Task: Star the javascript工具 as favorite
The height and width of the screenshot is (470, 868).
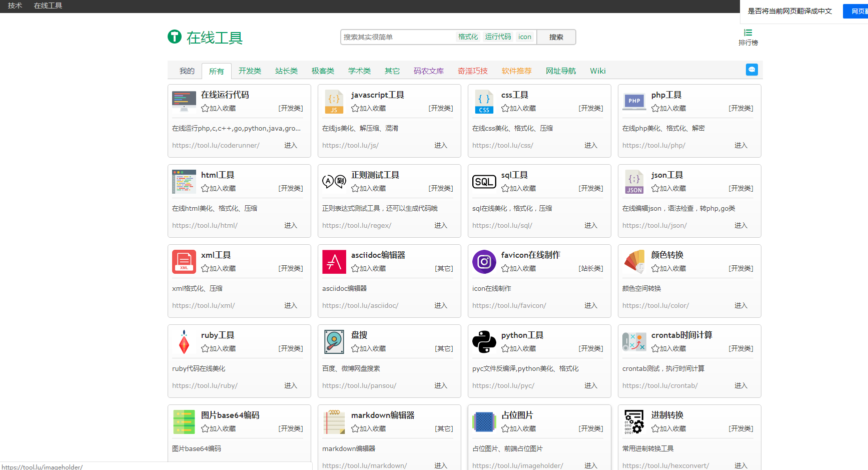Action: point(369,108)
